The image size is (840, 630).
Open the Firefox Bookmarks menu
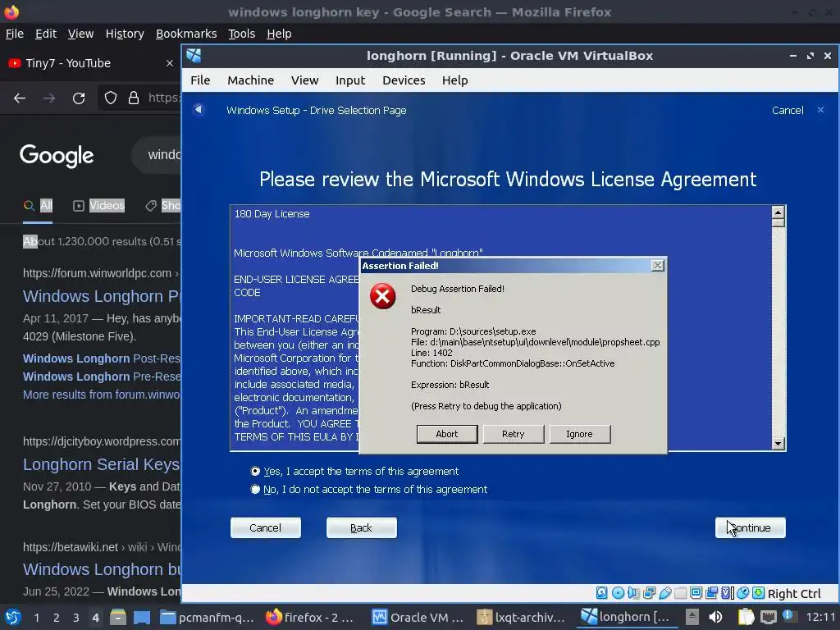pos(186,34)
